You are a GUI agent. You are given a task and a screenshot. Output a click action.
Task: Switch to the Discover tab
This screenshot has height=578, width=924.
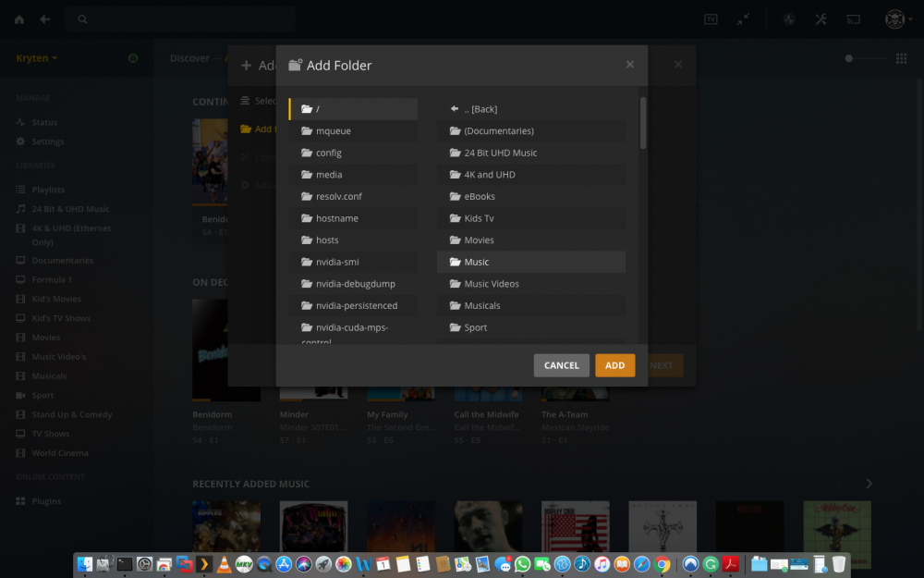click(189, 57)
